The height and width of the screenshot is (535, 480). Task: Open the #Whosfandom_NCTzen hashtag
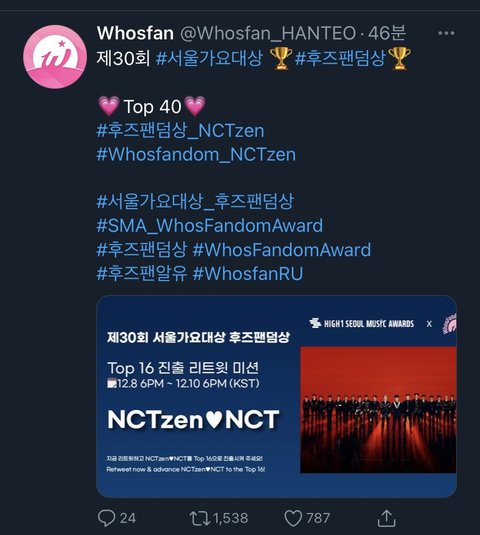196,154
